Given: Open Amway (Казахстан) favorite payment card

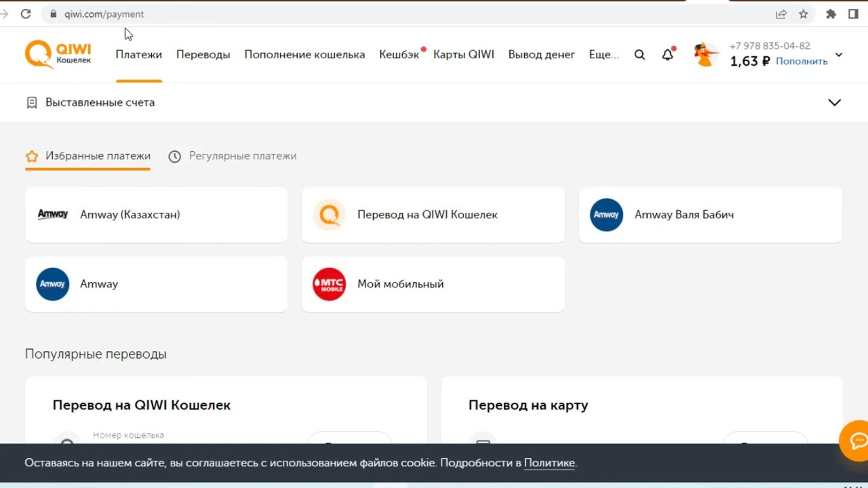Looking at the screenshot, I should (x=156, y=215).
